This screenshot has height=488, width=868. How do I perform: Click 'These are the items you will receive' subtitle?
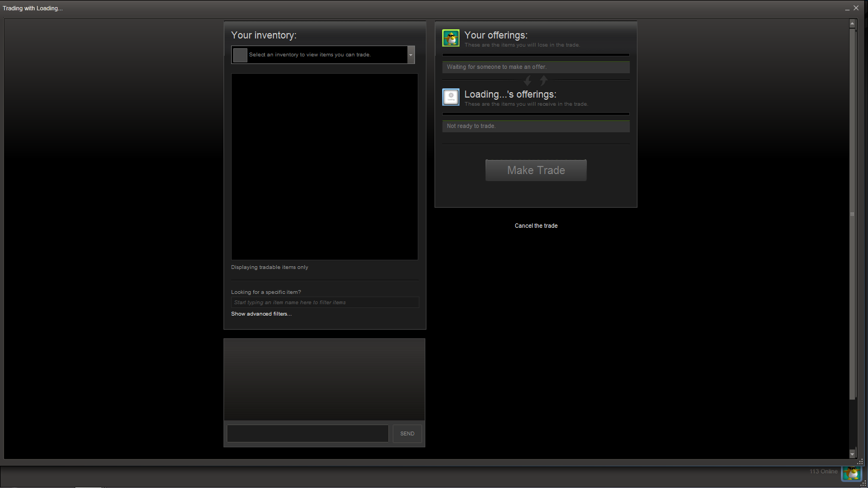click(526, 104)
